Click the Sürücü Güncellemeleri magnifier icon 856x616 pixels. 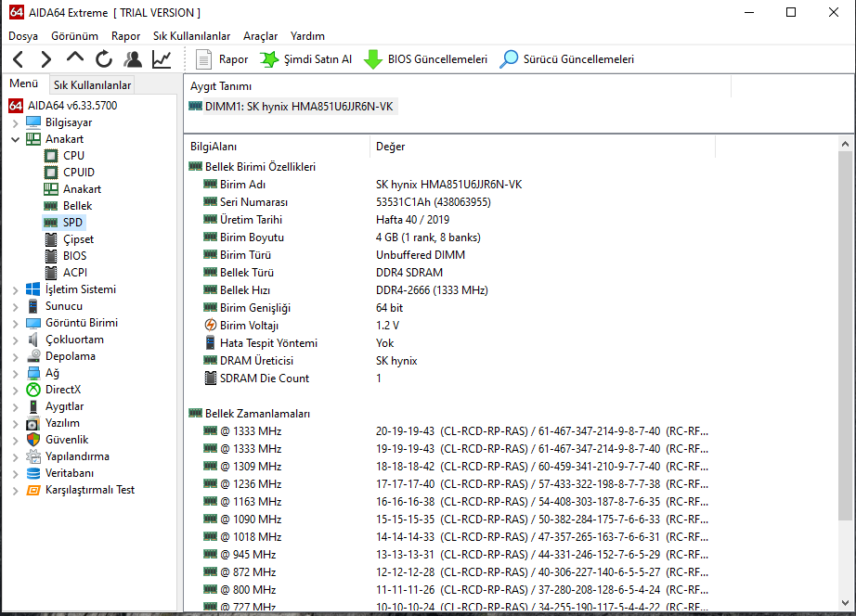pos(509,59)
